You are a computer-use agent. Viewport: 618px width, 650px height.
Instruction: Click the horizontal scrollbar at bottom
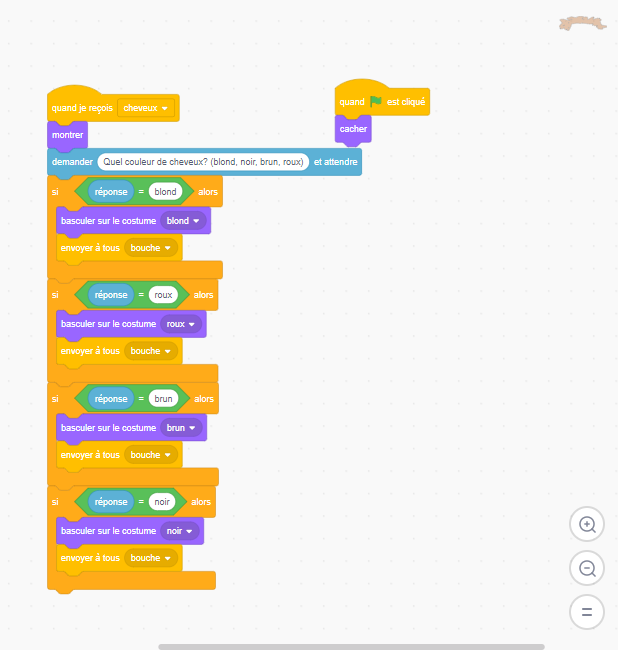click(x=351, y=647)
